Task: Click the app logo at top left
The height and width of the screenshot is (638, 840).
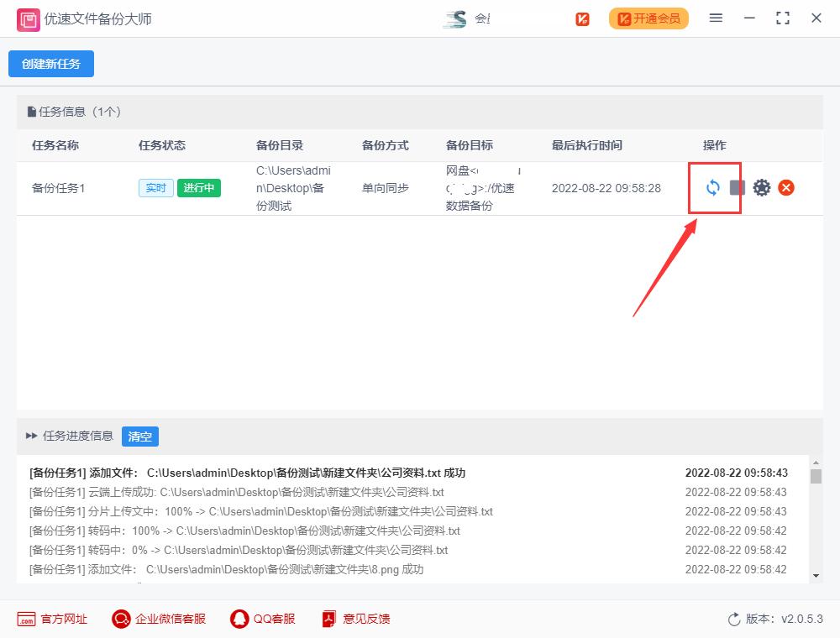Action: click(28, 18)
